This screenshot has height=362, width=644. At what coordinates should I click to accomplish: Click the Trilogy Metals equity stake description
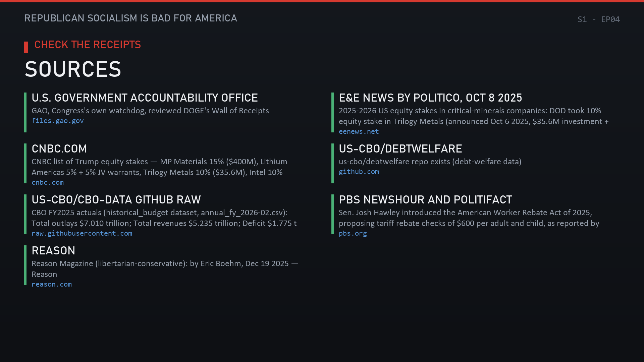[474, 116]
